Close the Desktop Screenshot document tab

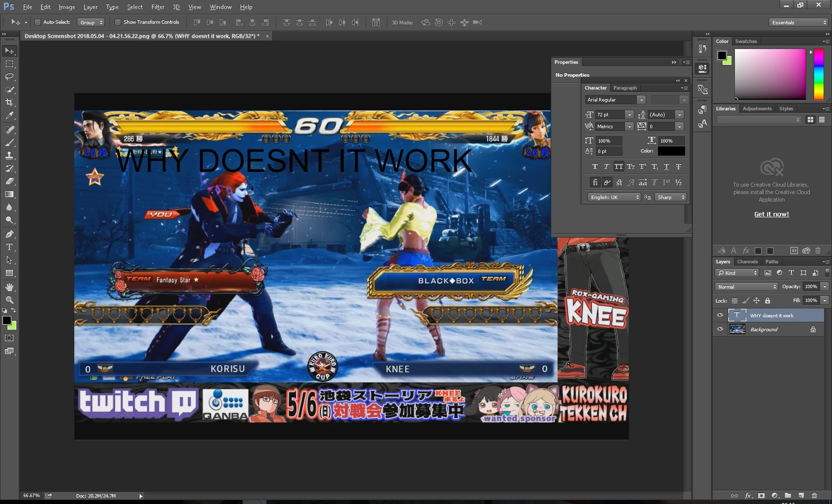pyautogui.click(x=267, y=36)
